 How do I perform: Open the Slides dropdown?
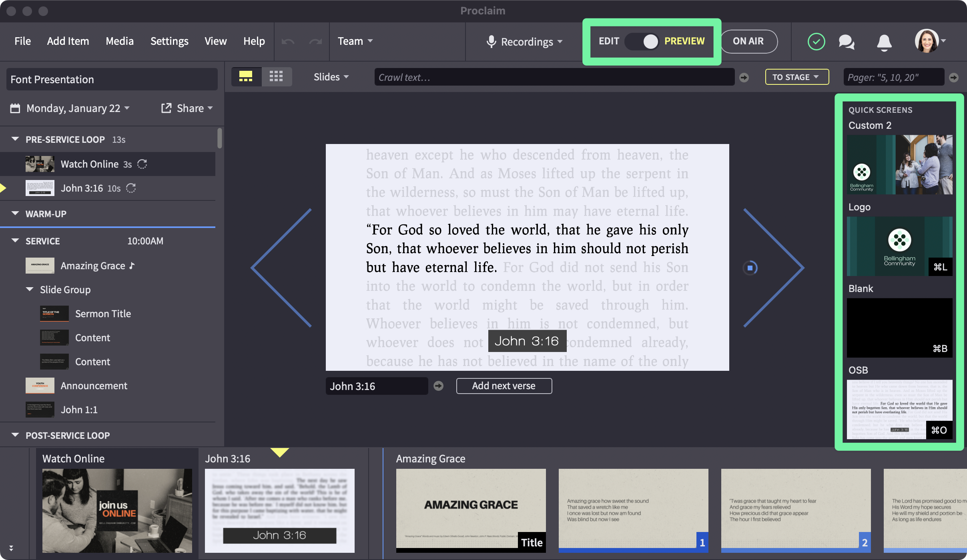(x=331, y=77)
